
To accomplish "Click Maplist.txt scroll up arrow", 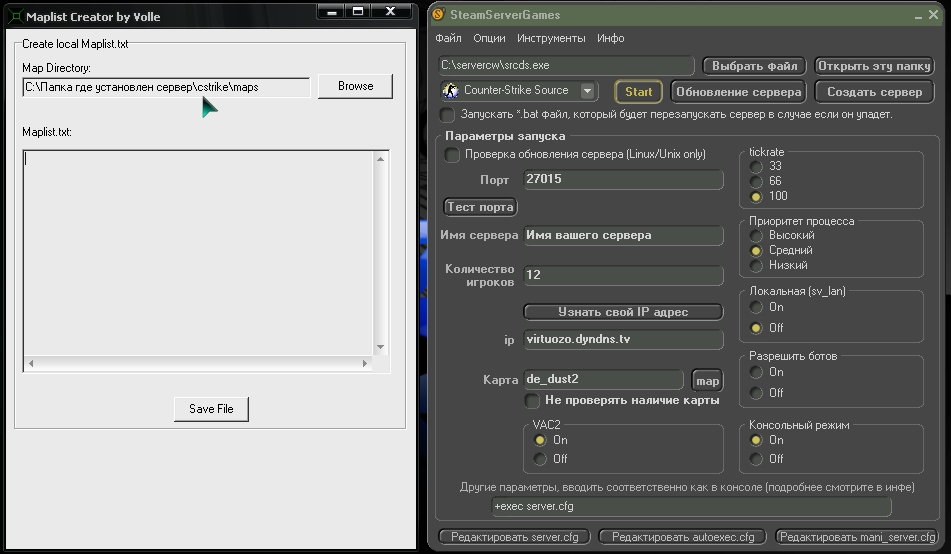I will click(380, 159).
